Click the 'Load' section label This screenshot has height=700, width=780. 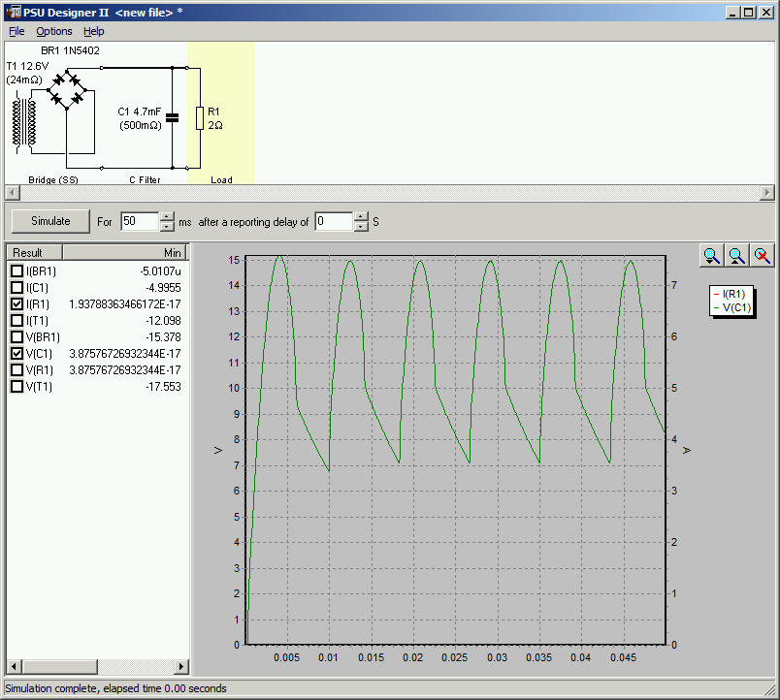point(221,180)
